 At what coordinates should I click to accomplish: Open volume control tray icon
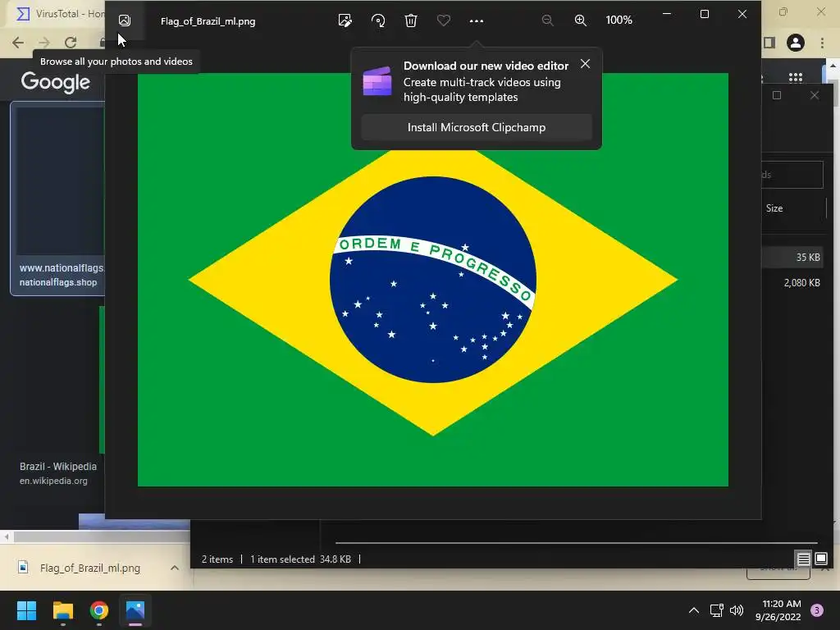tap(737, 610)
